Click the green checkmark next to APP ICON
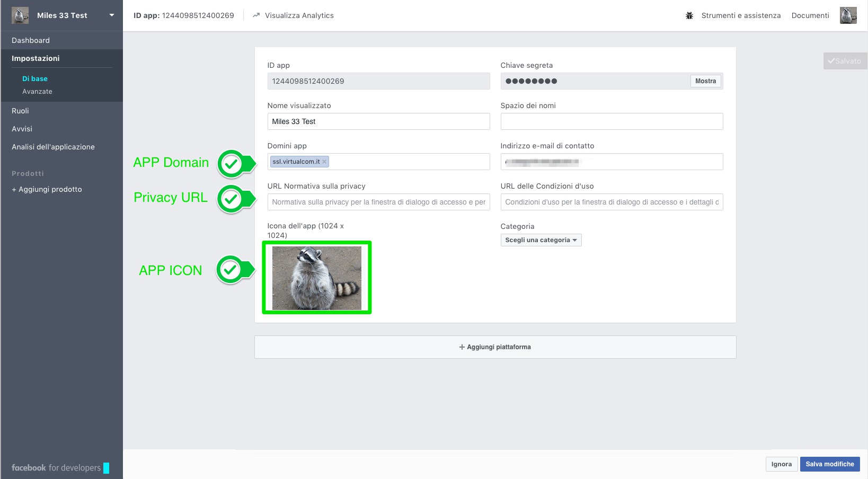 coord(231,270)
